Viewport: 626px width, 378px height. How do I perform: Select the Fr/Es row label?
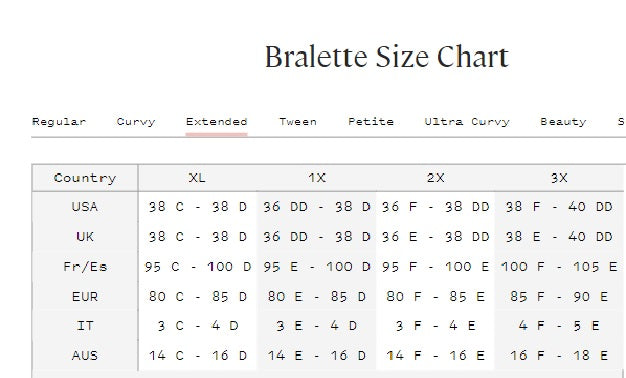[x=85, y=267]
